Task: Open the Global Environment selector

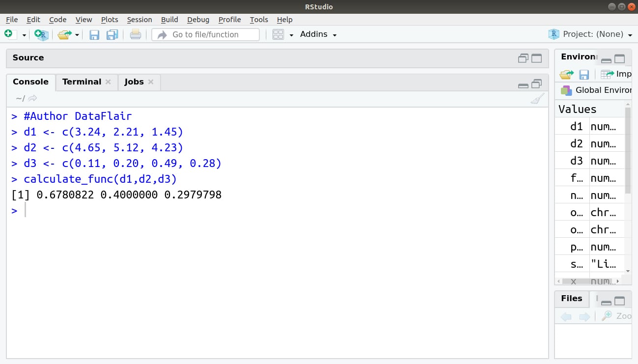Action: pyautogui.click(x=595, y=90)
